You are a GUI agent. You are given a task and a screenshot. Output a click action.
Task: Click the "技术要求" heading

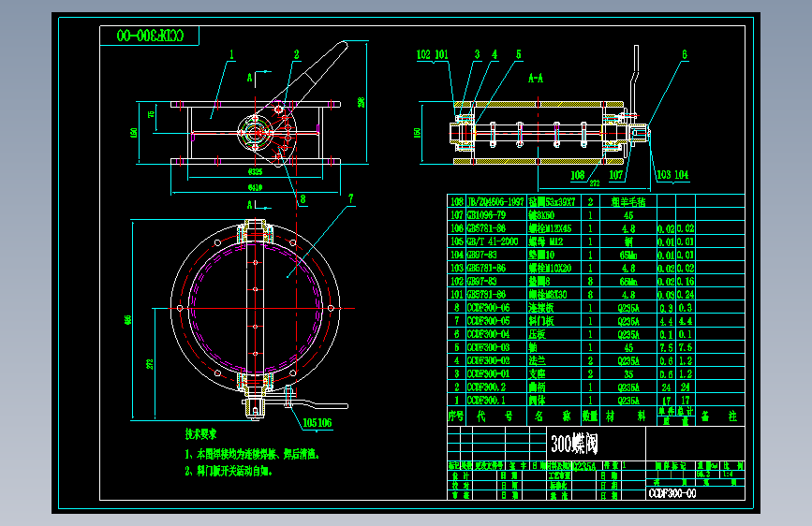(201, 434)
